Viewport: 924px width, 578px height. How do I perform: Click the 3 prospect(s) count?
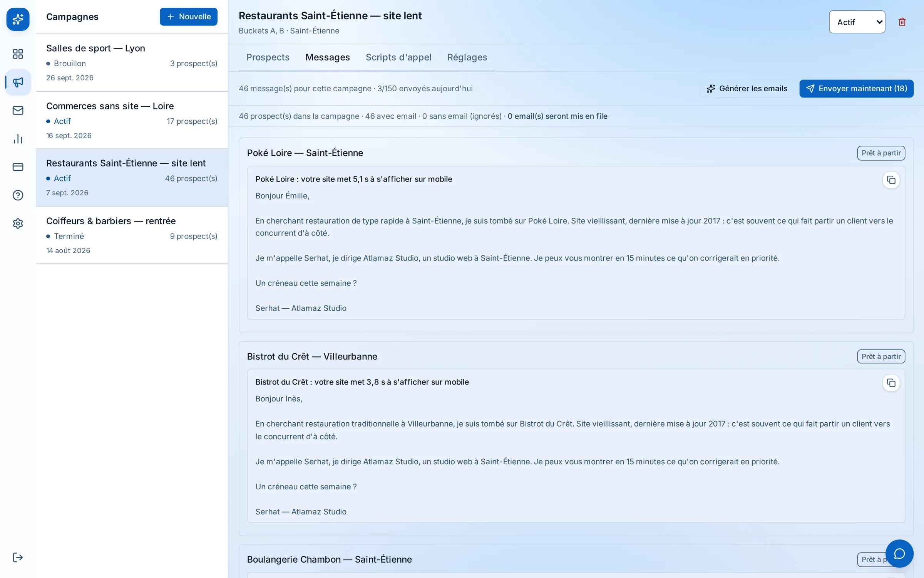pyautogui.click(x=194, y=64)
